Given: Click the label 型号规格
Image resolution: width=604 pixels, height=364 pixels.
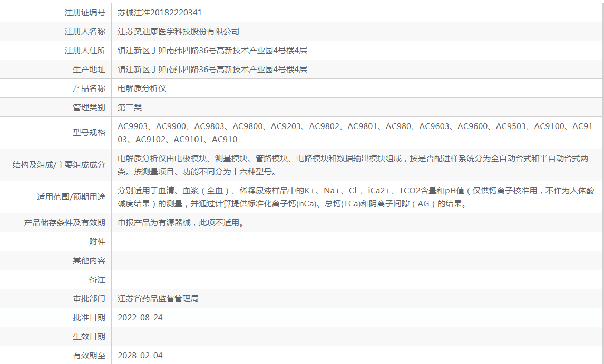Looking at the screenshot, I should coord(89,133).
